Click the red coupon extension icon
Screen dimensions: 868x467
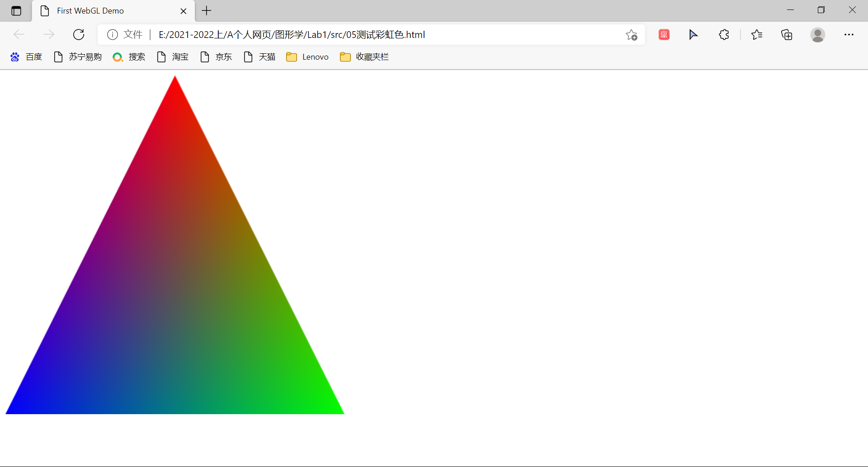coord(664,35)
